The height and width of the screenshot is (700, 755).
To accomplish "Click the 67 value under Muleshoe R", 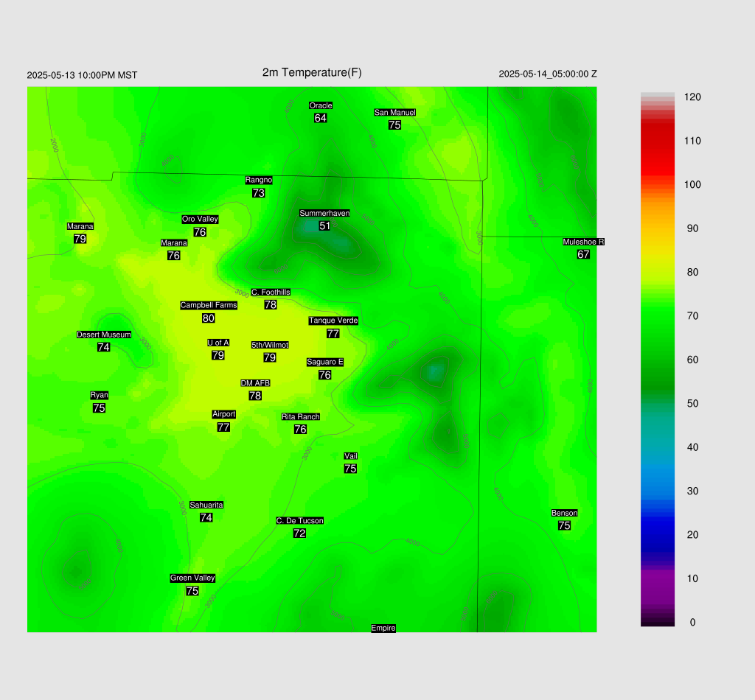I will point(583,254).
